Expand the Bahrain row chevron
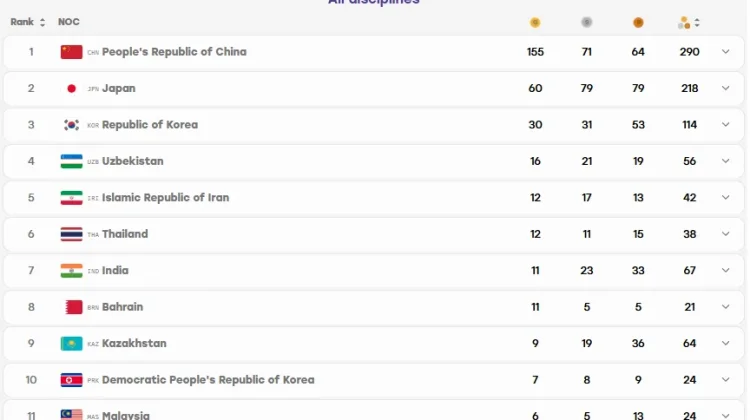The width and height of the screenshot is (750, 420). 726,307
